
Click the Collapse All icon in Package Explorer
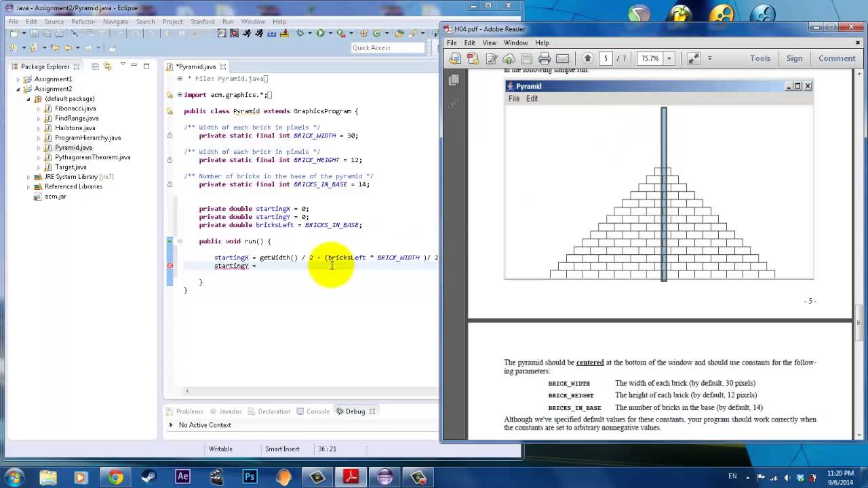coord(96,66)
